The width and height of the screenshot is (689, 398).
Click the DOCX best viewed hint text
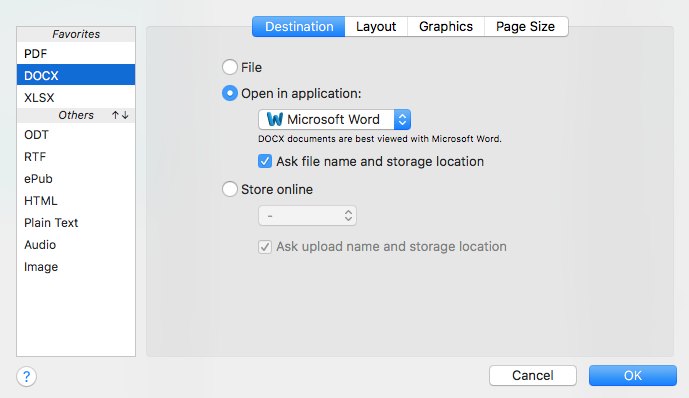pyautogui.click(x=380, y=139)
